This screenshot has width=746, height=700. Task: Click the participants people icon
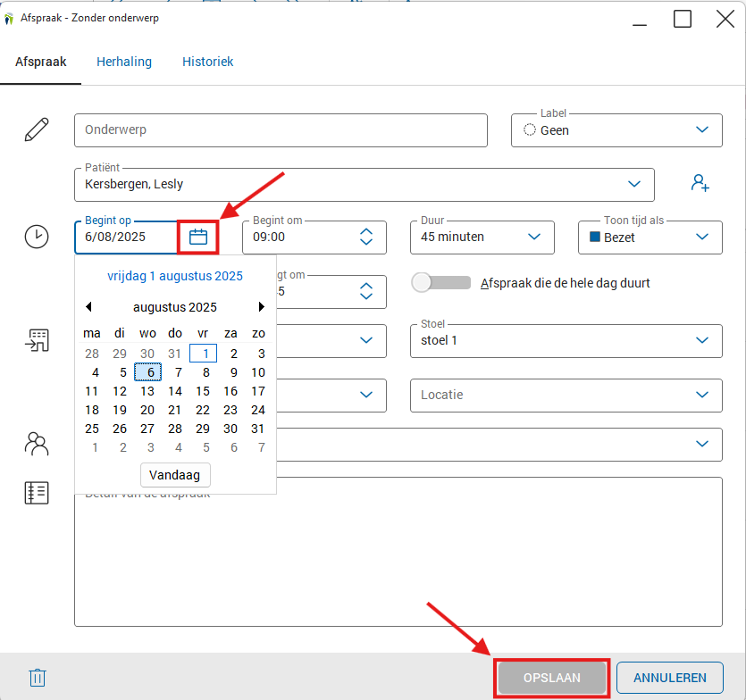pyautogui.click(x=37, y=444)
